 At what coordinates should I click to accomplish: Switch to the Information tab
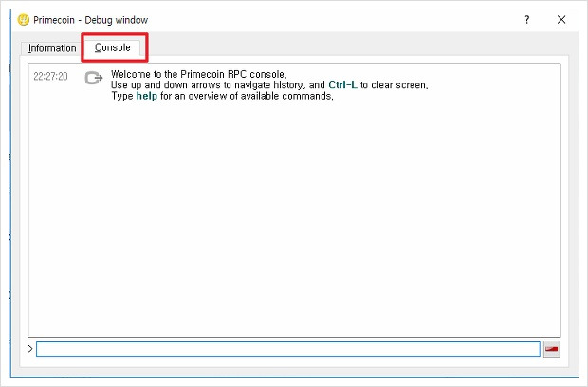(52, 48)
